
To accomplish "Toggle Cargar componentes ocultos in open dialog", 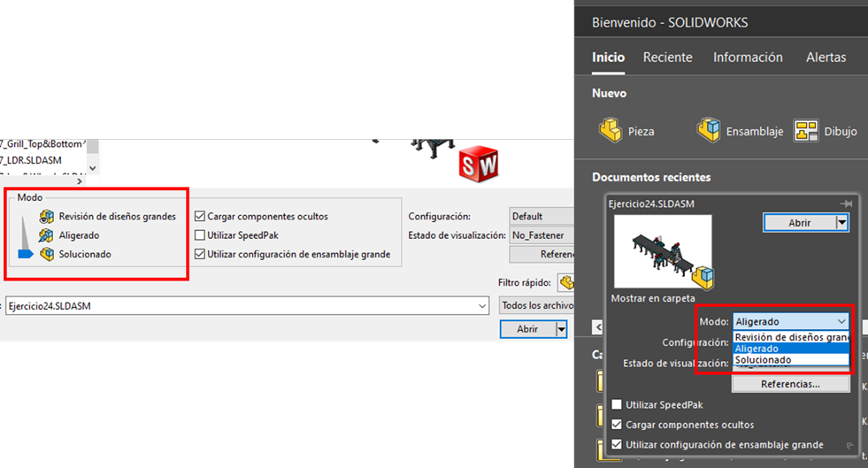I will [x=200, y=216].
